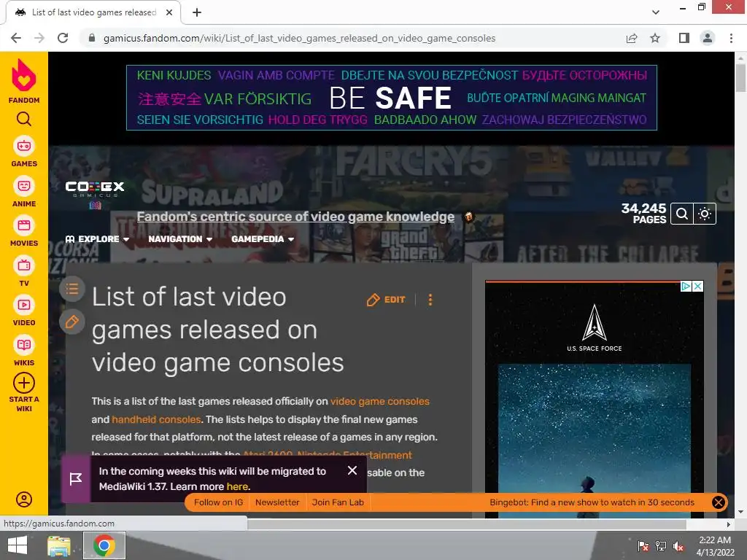Image resolution: width=747 pixels, height=560 pixels.
Task: Click Follow on IG in orange bar
Action: (218, 502)
